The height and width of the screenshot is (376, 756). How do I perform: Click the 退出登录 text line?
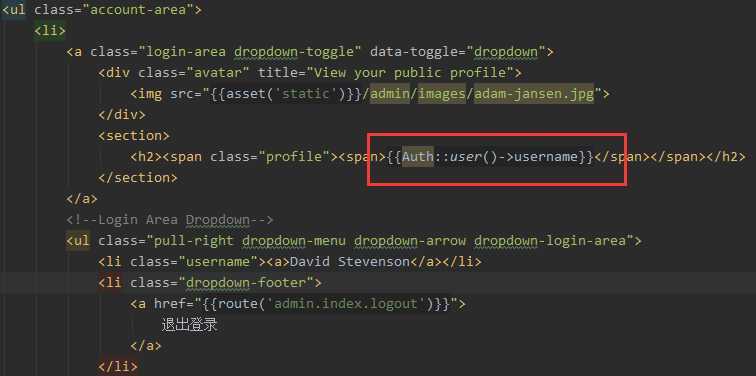189,324
